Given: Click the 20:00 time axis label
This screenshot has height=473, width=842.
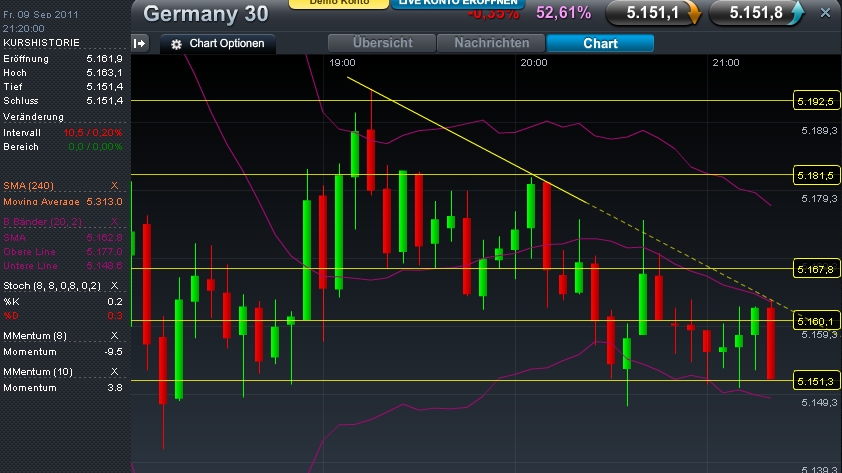Looking at the screenshot, I should click(x=534, y=63).
